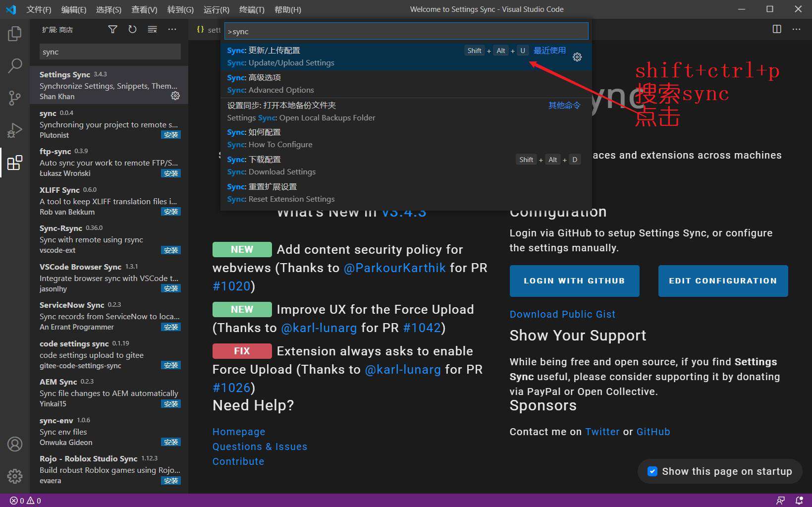Click EDIT CONFIGURATION button
This screenshot has height=507, width=812.
(723, 281)
